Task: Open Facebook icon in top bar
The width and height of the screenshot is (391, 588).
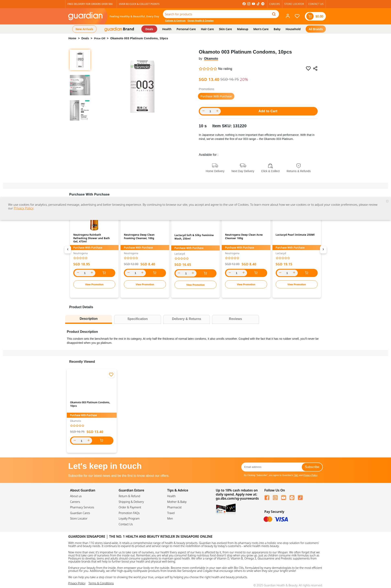Action: coord(244,4)
